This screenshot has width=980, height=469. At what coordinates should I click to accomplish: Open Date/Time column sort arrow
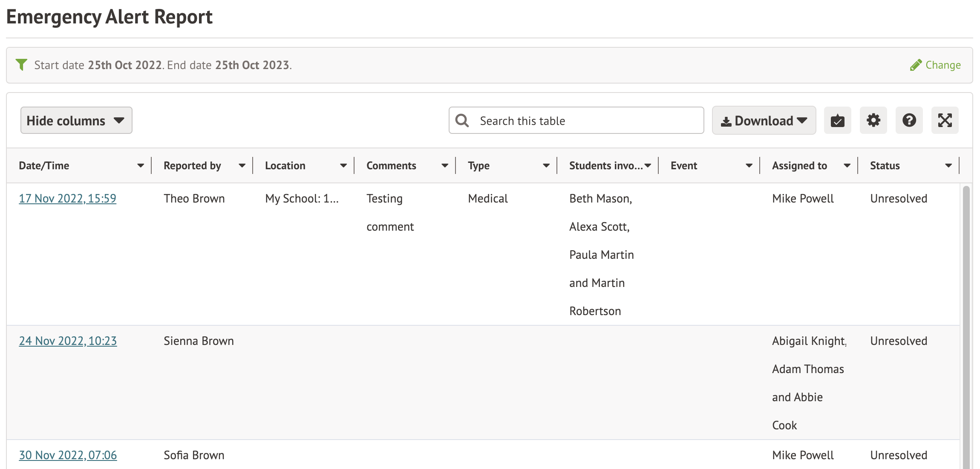coord(140,166)
